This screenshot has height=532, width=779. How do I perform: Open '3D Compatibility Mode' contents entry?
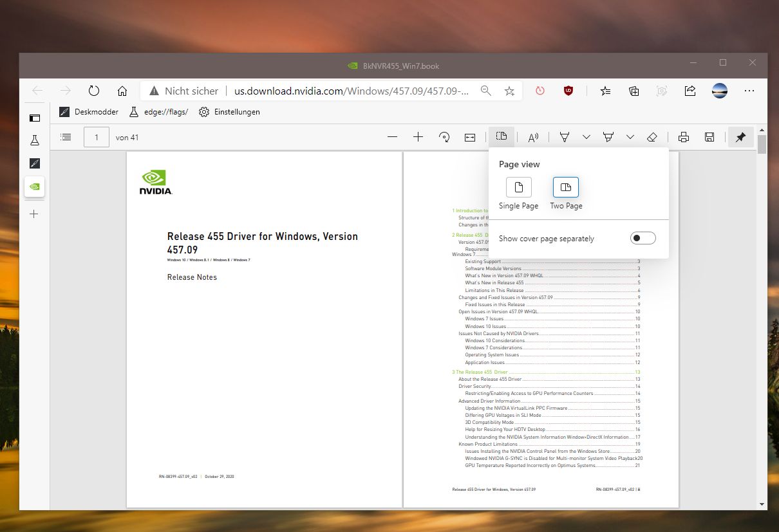552,422
